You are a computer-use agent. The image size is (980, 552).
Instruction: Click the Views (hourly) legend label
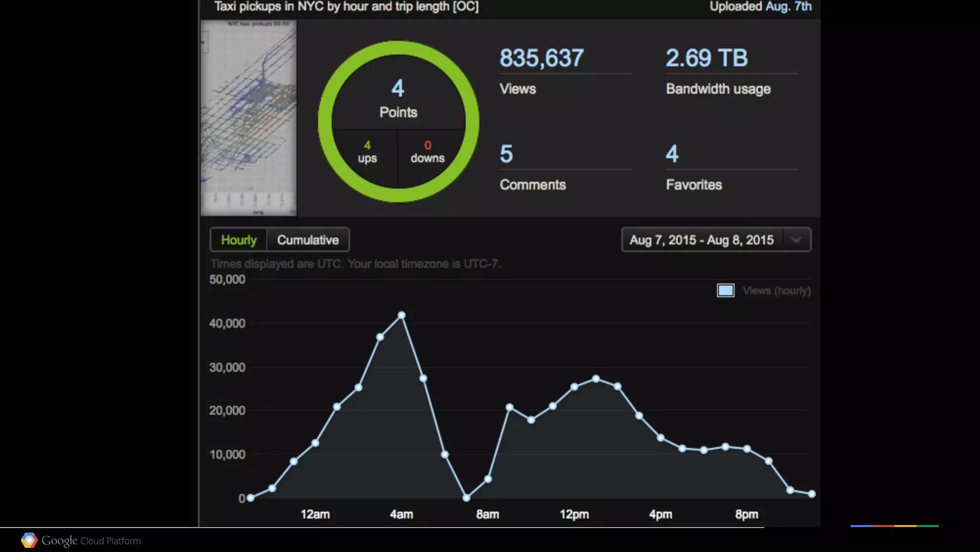point(776,291)
